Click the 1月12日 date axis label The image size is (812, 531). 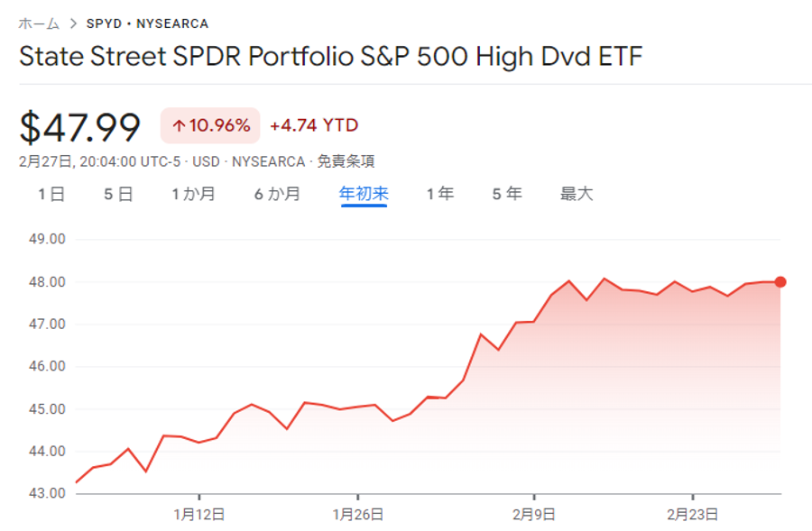click(x=198, y=514)
